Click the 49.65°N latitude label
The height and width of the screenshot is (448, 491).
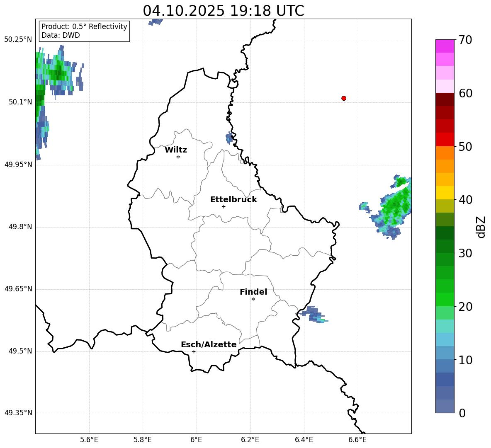coord(18,289)
